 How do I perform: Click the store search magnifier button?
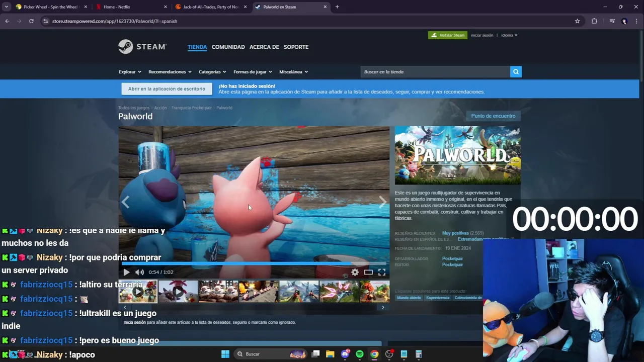pyautogui.click(x=516, y=72)
